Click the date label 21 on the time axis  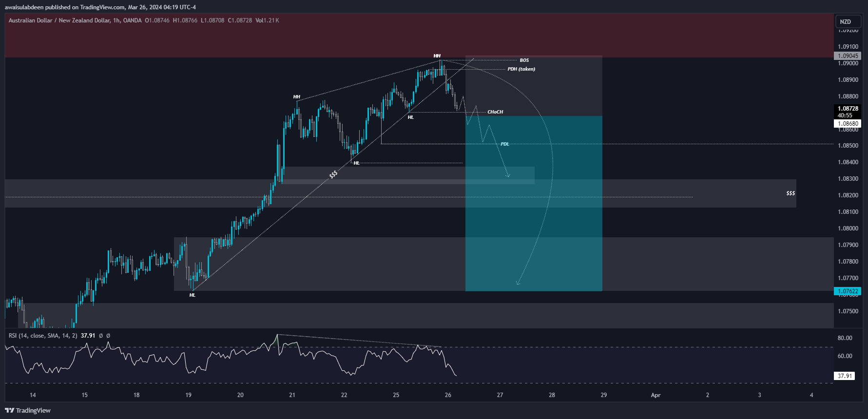click(292, 395)
